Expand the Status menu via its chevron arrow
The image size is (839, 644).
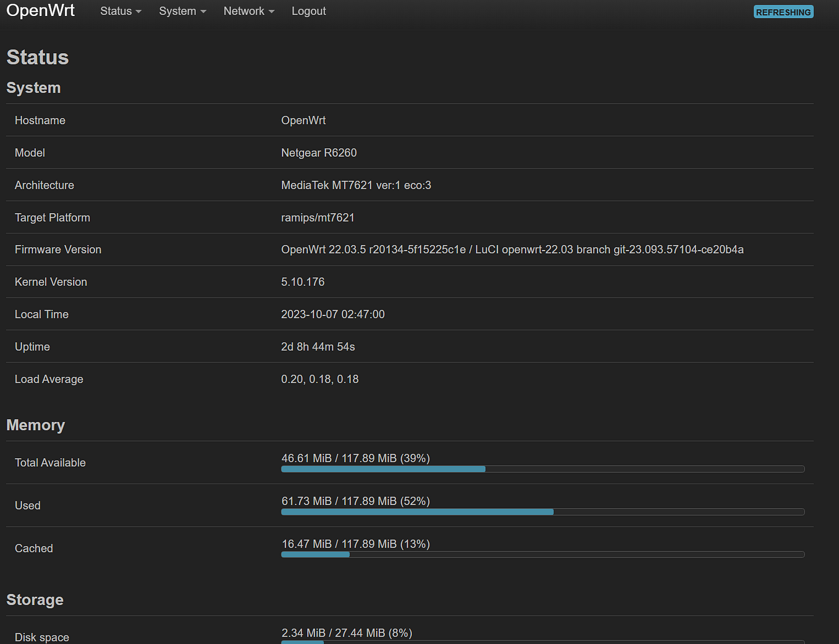click(x=138, y=11)
